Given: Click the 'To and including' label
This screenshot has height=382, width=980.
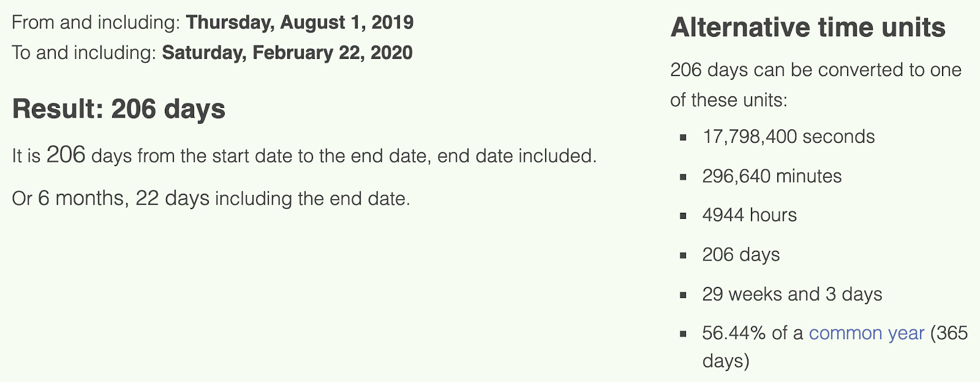Looking at the screenshot, I should [85, 53].
